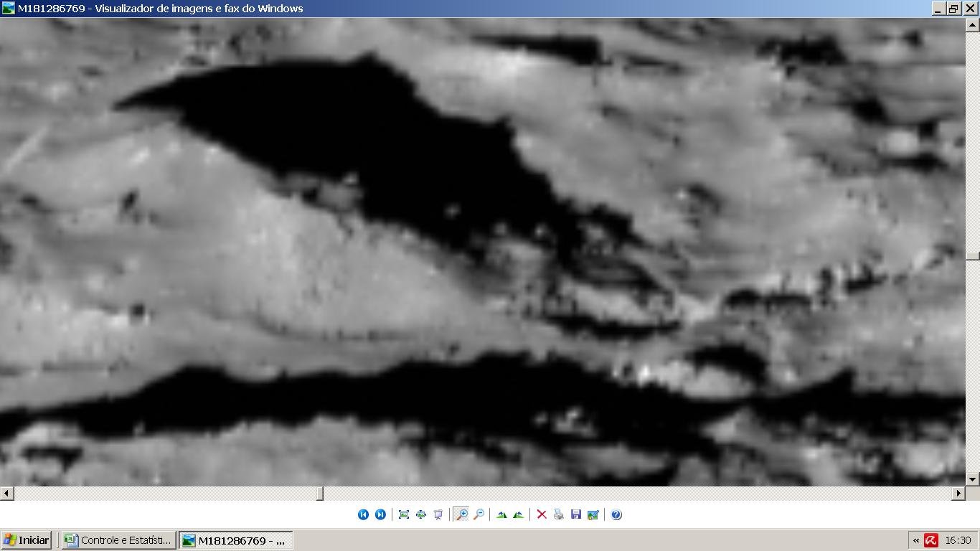Click the Best Fit icon
Screen dimensions: 980x551
(404, 514)
